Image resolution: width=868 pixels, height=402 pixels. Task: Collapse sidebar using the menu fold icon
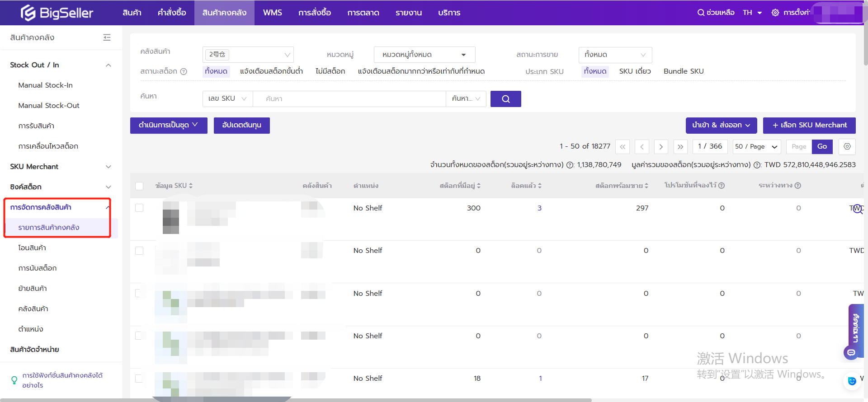tap(107, 37)
